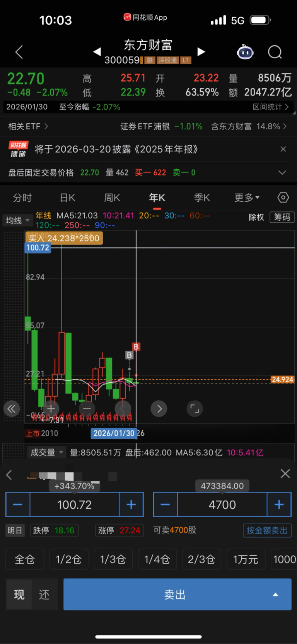Toggle 筹码 chip distribution button
This screenshot has height=644, width=297.
282,217
